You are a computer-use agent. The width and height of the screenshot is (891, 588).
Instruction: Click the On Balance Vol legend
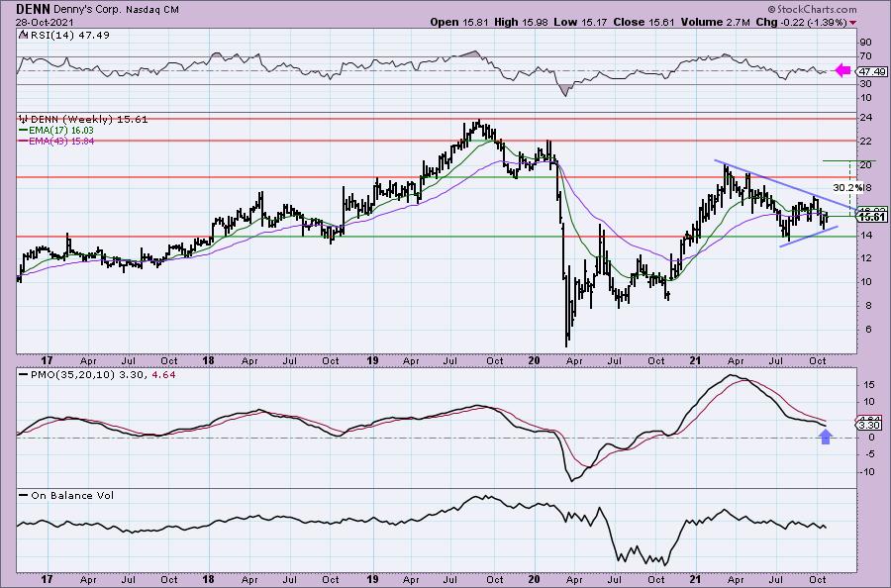66,495
